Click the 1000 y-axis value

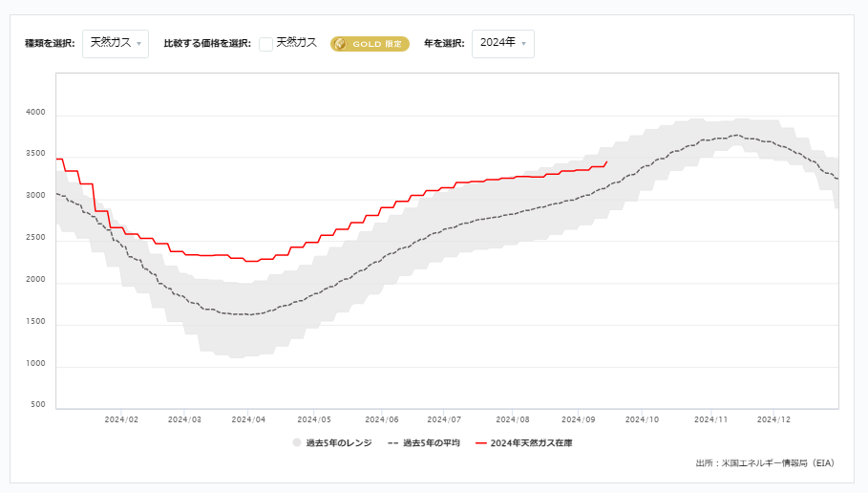click(35, 363)
